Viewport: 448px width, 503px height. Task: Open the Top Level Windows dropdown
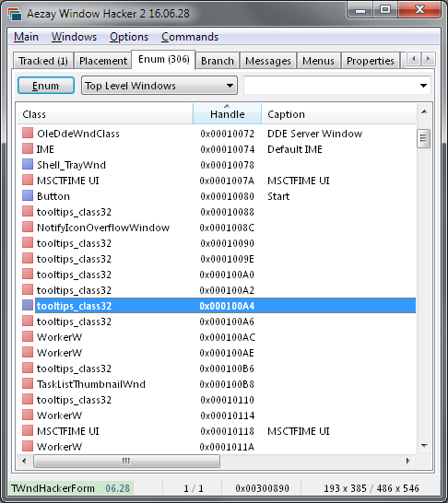[159, 86]
